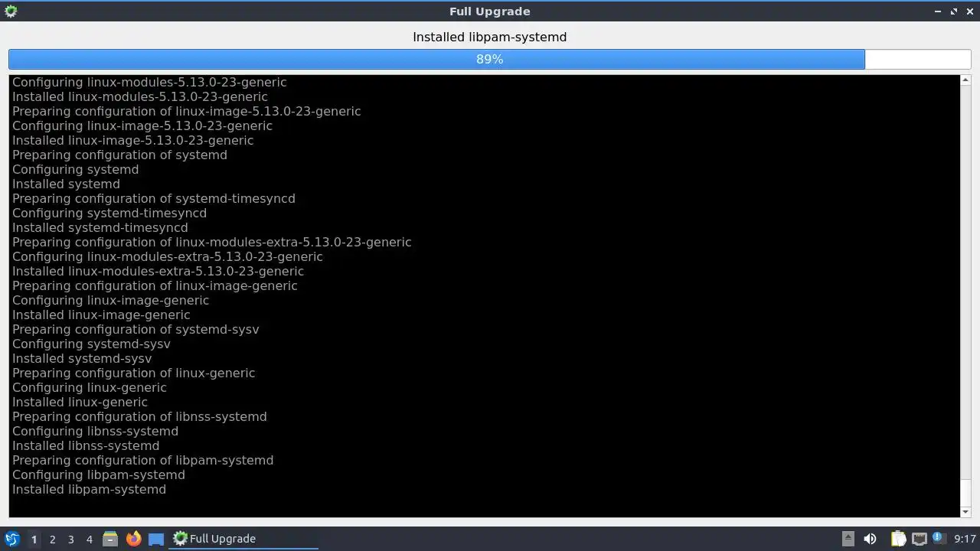Click 'Preparing configuration of systemd-sysv' line
The width and height of the screenshot is (980, 551).
(136, 329)
